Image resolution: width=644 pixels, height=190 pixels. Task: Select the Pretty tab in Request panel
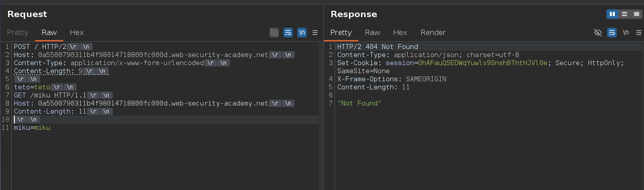[x=18, y=32]
